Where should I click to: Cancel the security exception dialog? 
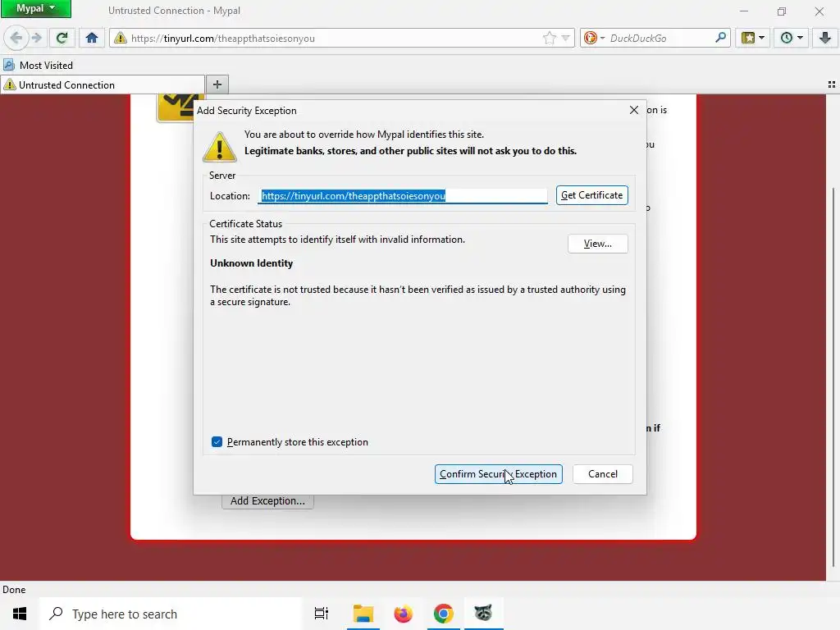pyautogui.click(x=603, y=474)
